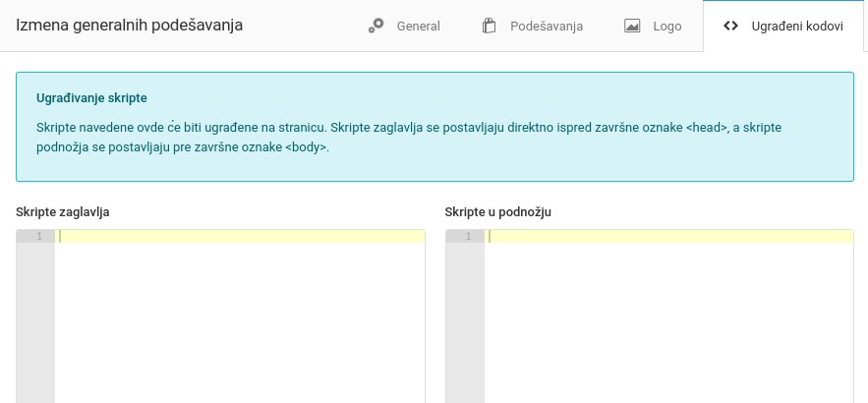
Task: Switch to the Podešavanja tab
Action: click(533, 26)
